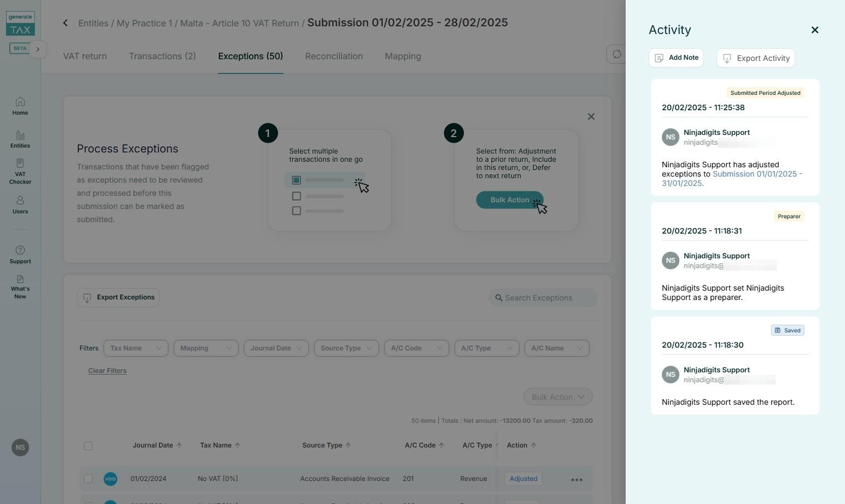Switch to the Reconciliation tab
Screen dimensions: 845x504
click(333, 56)
